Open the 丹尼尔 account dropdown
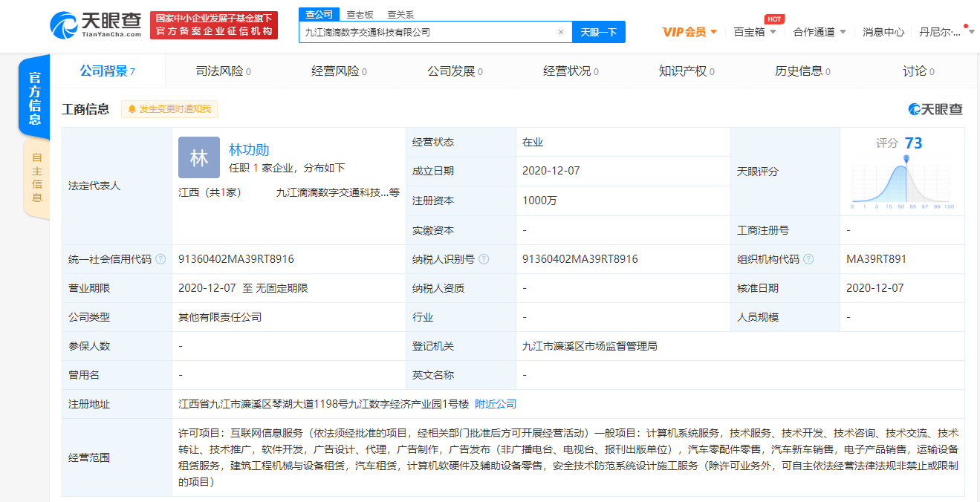The width and height of the screenshot is (980, 502). pos(941,32)
